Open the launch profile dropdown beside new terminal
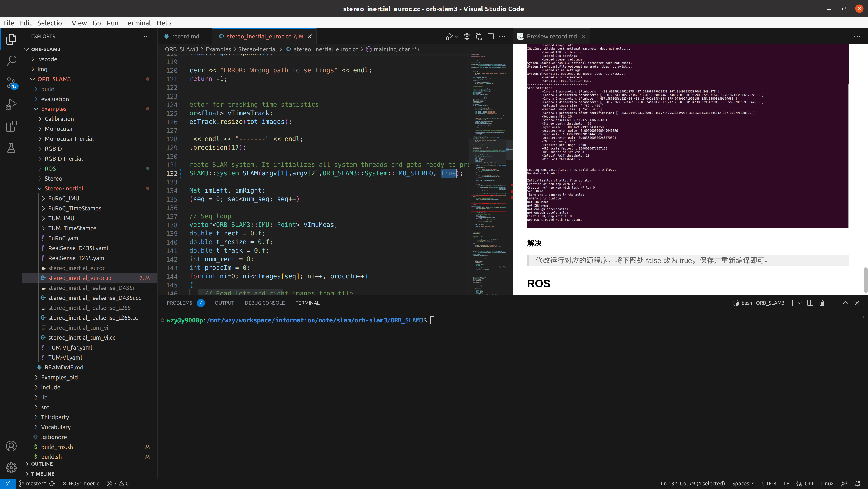This screenshot has width=868, height=489. tap(800, 303)
